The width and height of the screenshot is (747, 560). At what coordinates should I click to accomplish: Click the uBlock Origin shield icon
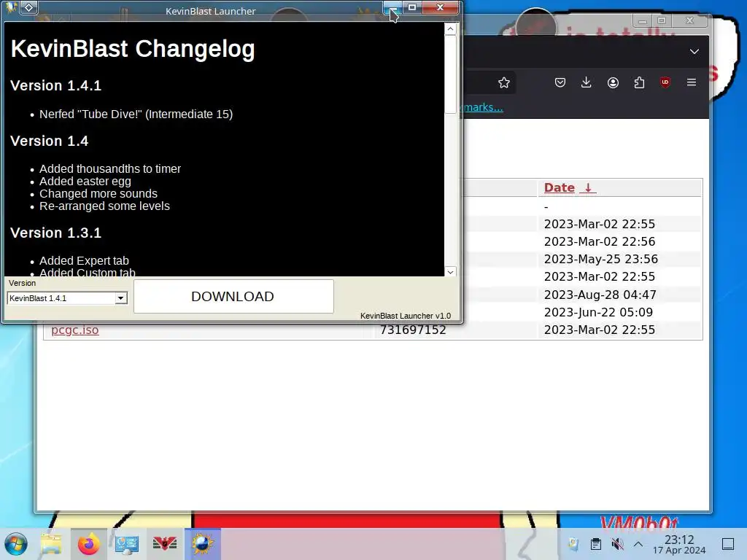(665, 82)
